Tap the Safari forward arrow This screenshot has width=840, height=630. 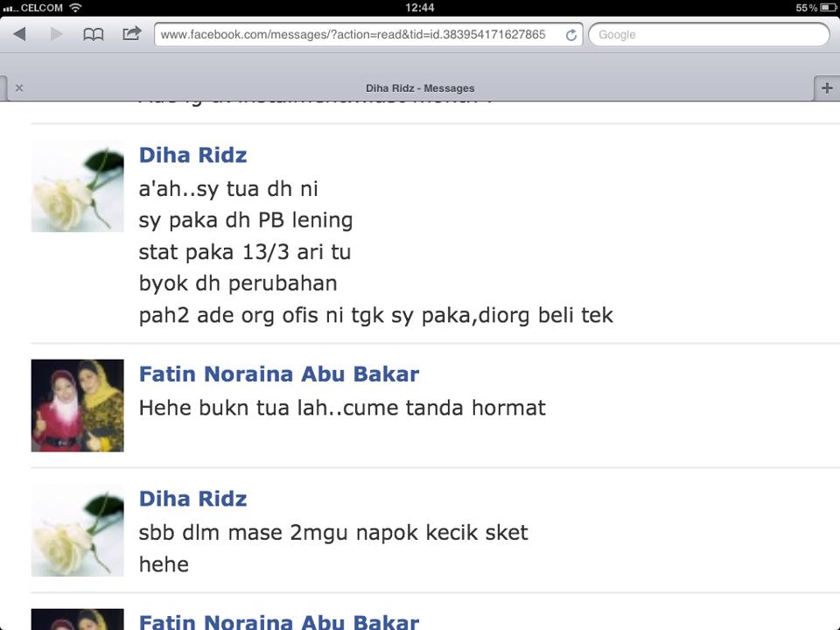[x=56, y=34]
